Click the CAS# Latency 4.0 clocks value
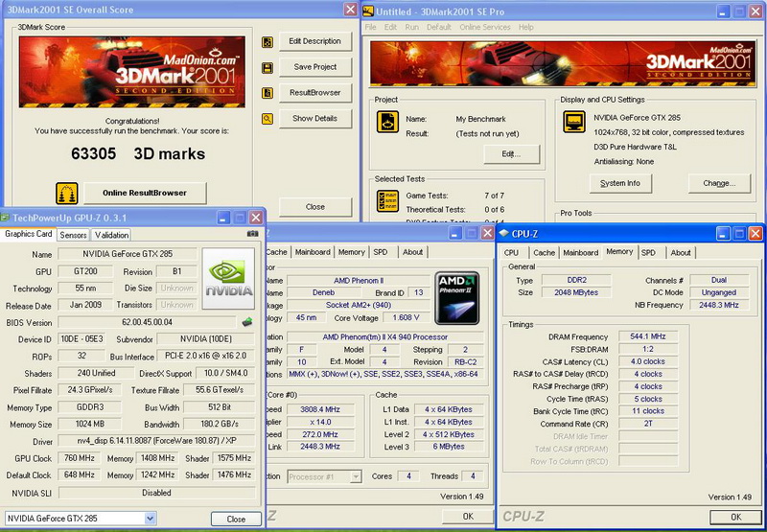Viewport: 767px width, 532px height. (x=648, y=361)
